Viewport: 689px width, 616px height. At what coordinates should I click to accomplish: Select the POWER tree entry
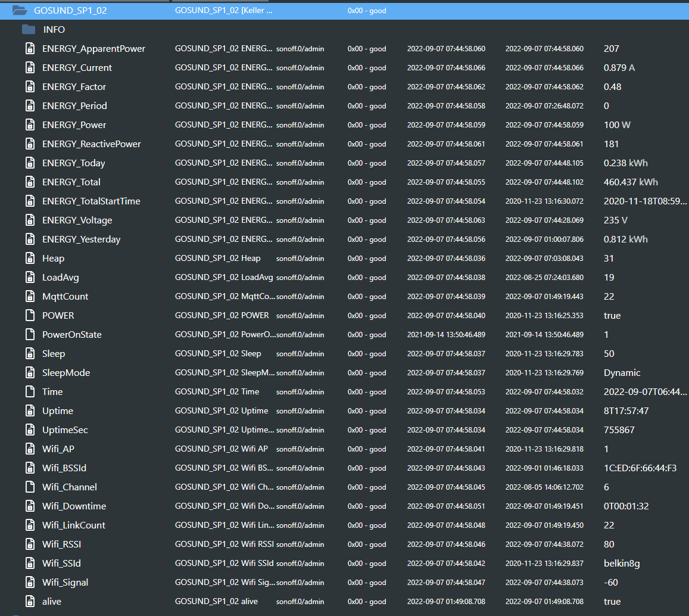pos(58,315)
